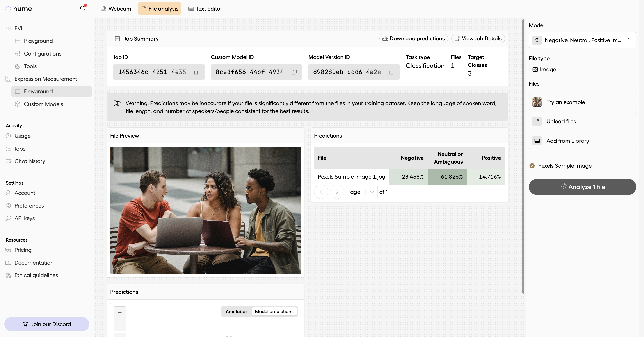Enable Model predictions view
Image resolution: width=644 pixels, height=337 pixels.
point(274,312)
